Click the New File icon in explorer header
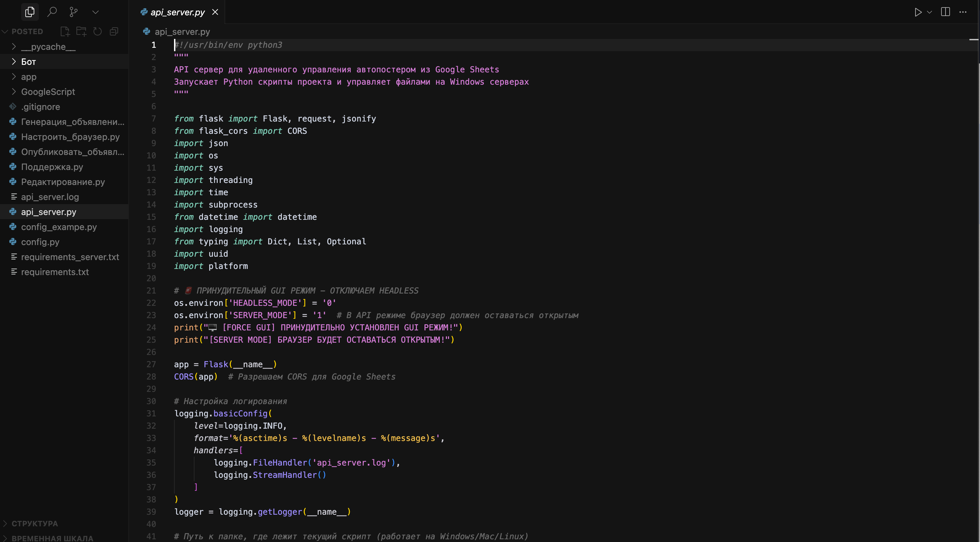The image size is (980, 542). [x=65, y=32]
